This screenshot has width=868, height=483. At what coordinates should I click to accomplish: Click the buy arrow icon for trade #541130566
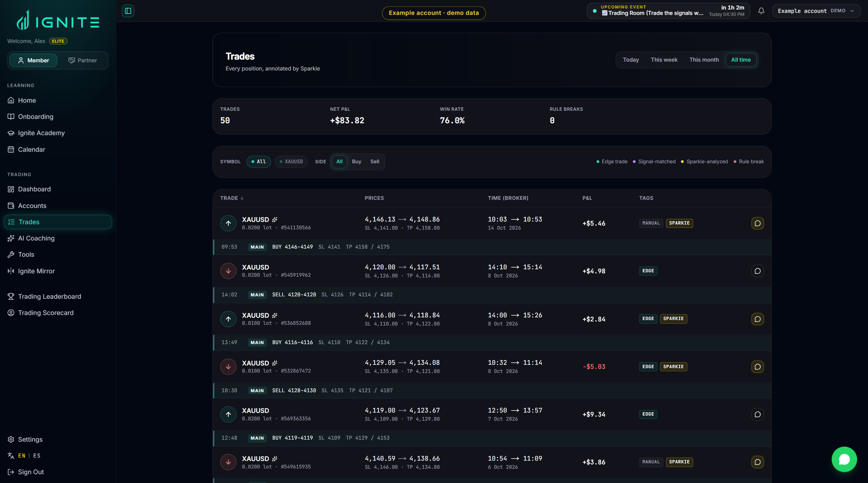pyautogui.click(x=228, y=223)
